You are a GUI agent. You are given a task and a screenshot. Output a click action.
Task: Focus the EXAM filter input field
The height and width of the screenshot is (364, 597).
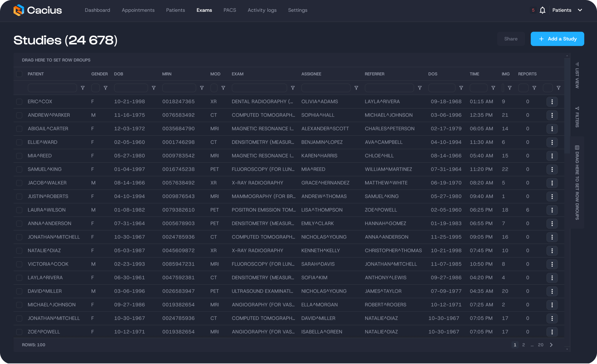pos(259,88)
